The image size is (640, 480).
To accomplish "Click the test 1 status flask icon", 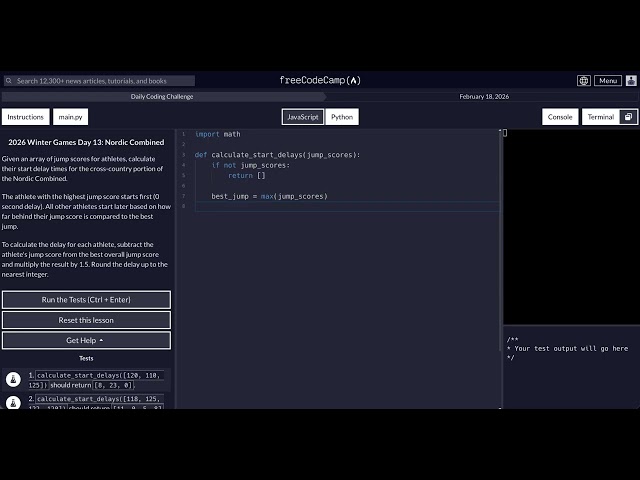I will tap(13, 379).
